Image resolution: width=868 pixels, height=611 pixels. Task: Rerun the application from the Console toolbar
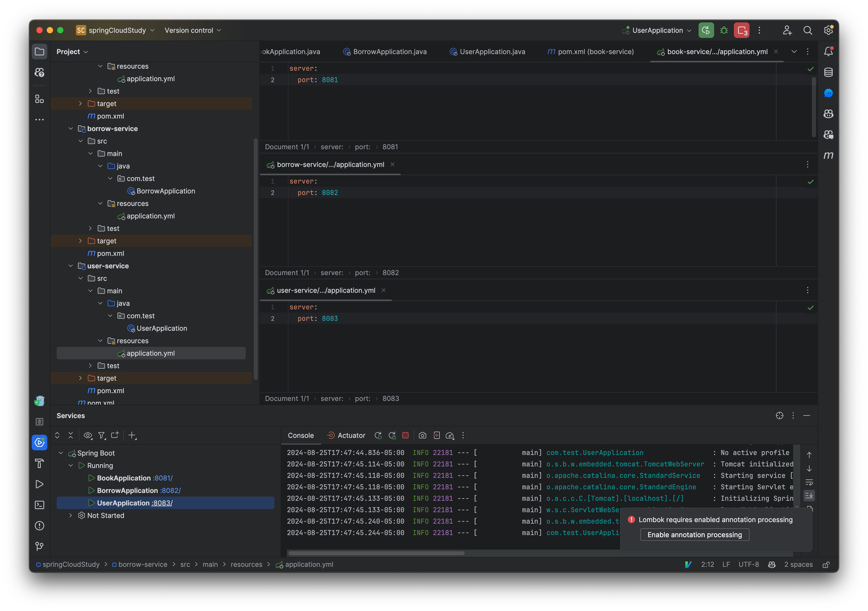tap(378, 435)
